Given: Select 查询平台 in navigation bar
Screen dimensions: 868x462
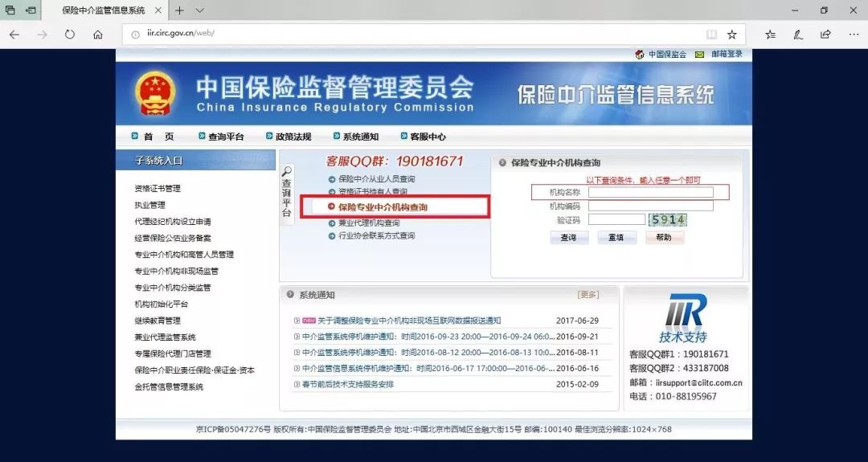Looking at the screenshot, I should click(226, 136).
